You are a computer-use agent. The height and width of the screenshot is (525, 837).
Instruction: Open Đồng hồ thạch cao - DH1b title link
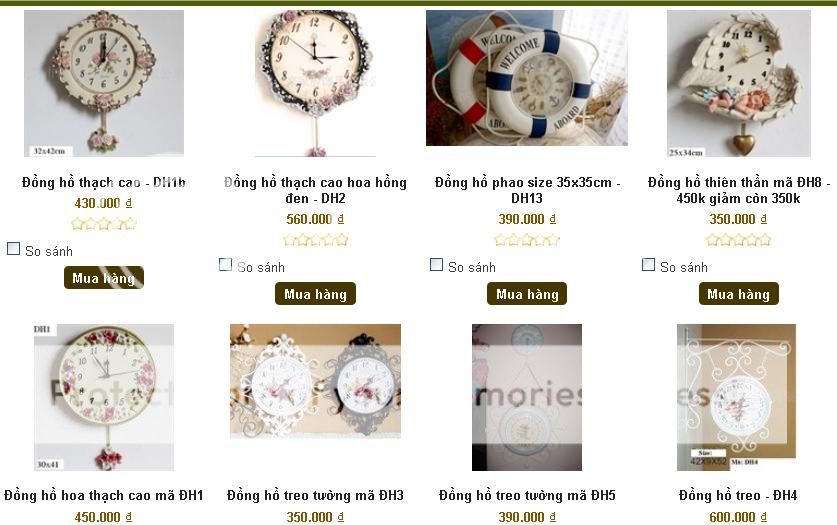click(104, 182)
